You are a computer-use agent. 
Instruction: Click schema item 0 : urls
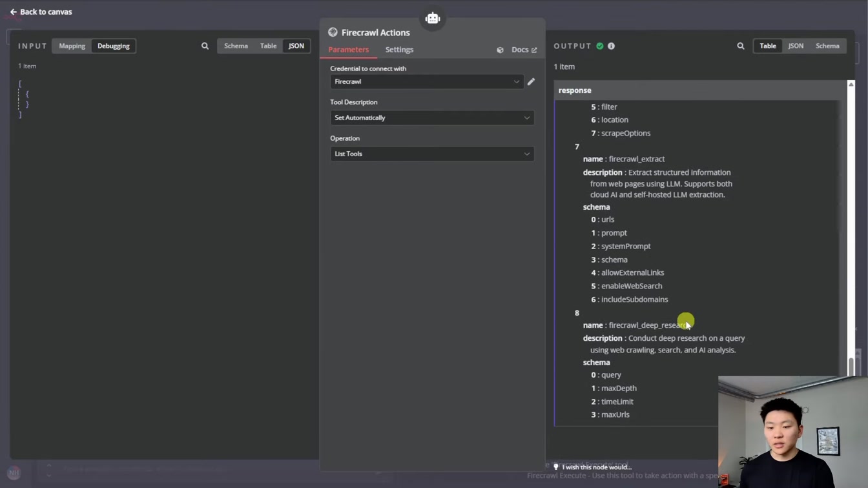pos(603,219)
